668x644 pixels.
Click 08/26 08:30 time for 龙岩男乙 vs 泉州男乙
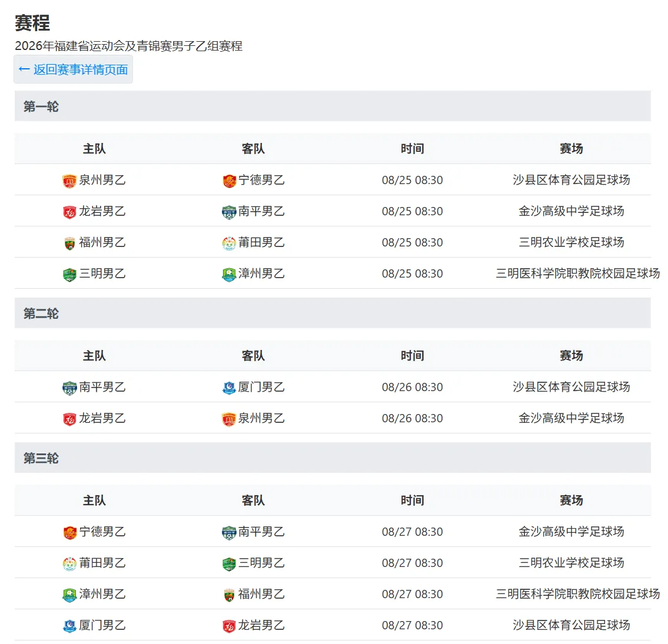point(413,418)
